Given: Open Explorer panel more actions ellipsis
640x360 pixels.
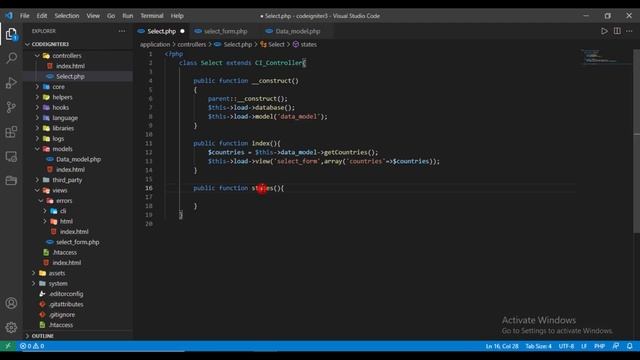Looking at the screenshot, I should (122, 31).
